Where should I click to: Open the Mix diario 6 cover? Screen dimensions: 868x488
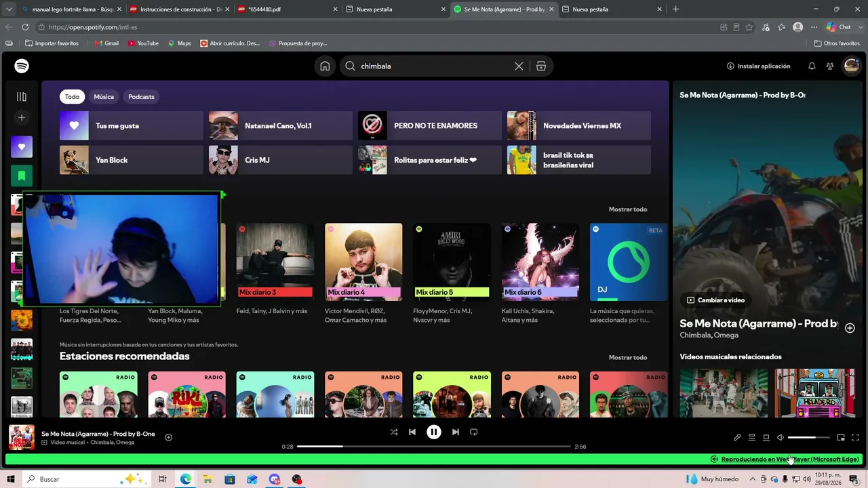(540, 262)
